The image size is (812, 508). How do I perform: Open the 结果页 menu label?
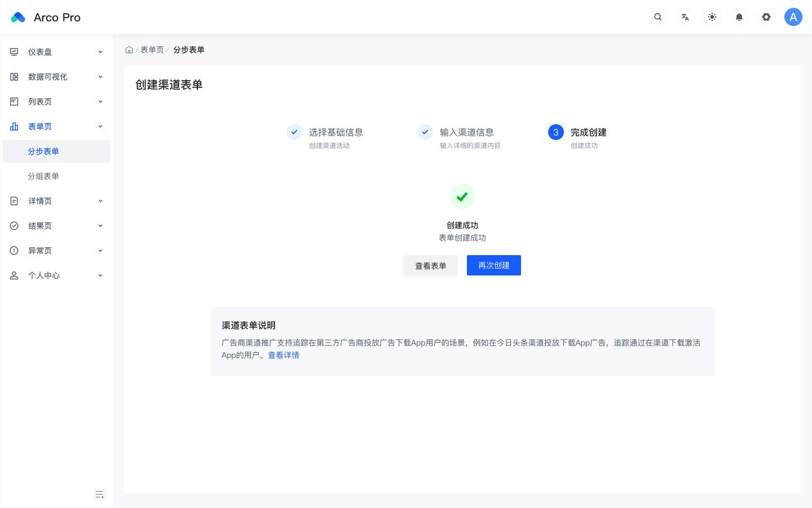click(x=40, y=226)
